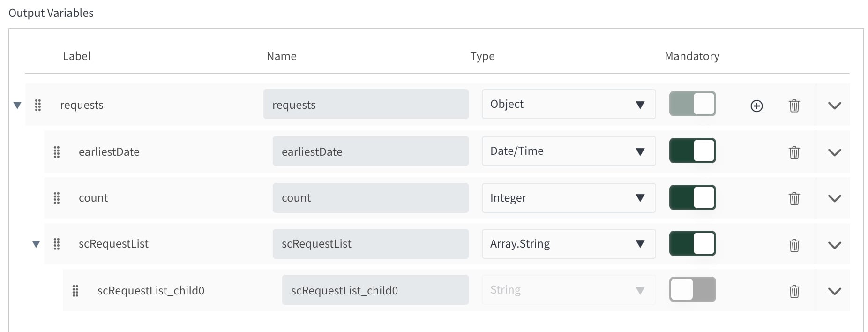
Task: Delete scRequestList_child0 with trash icon
Action: pos(794,291)
